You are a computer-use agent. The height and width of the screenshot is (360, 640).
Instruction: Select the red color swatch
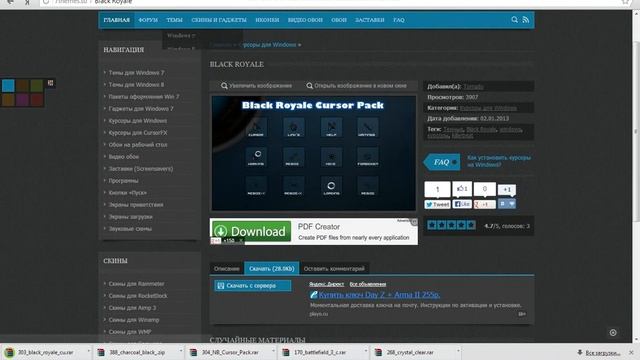pos(36,100)
